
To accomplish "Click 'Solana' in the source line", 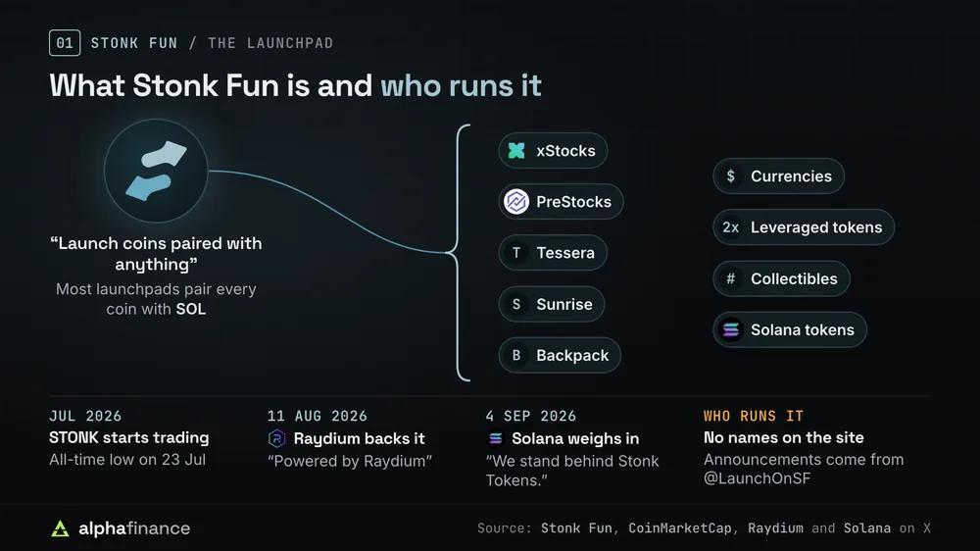I will click(867, 527).
